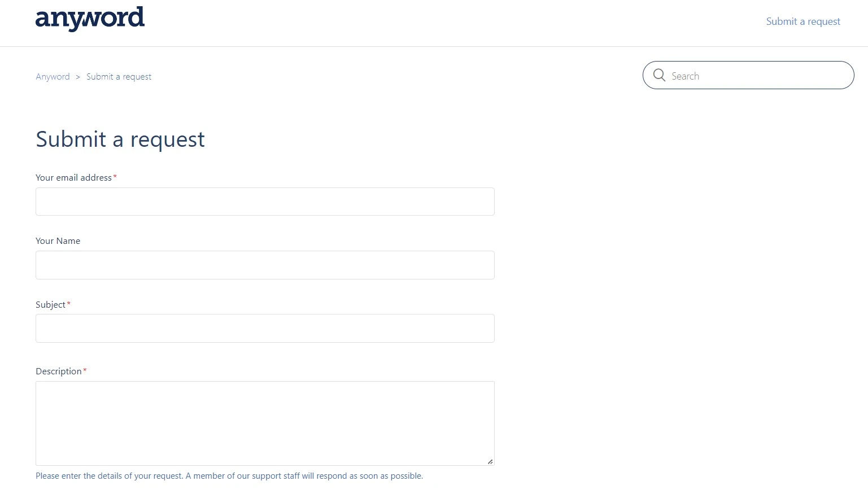Screen dimensions: 868x494
Task: Click the Your Name label
Action: 58,241
